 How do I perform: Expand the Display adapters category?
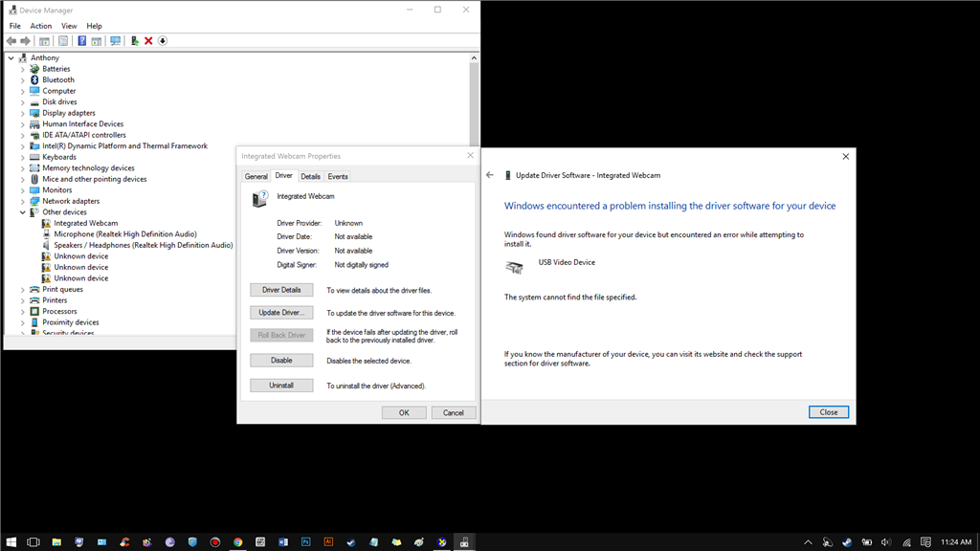click(23, 113)
